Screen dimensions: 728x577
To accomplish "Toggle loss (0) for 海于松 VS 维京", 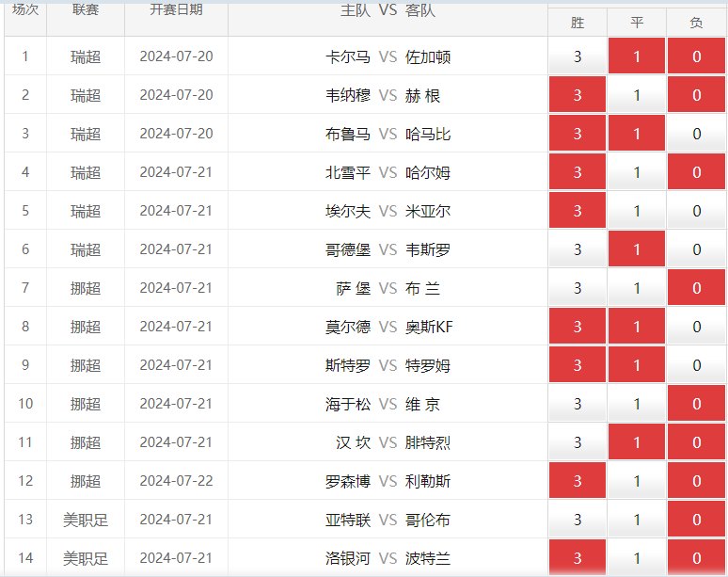I will pos(696,403).
